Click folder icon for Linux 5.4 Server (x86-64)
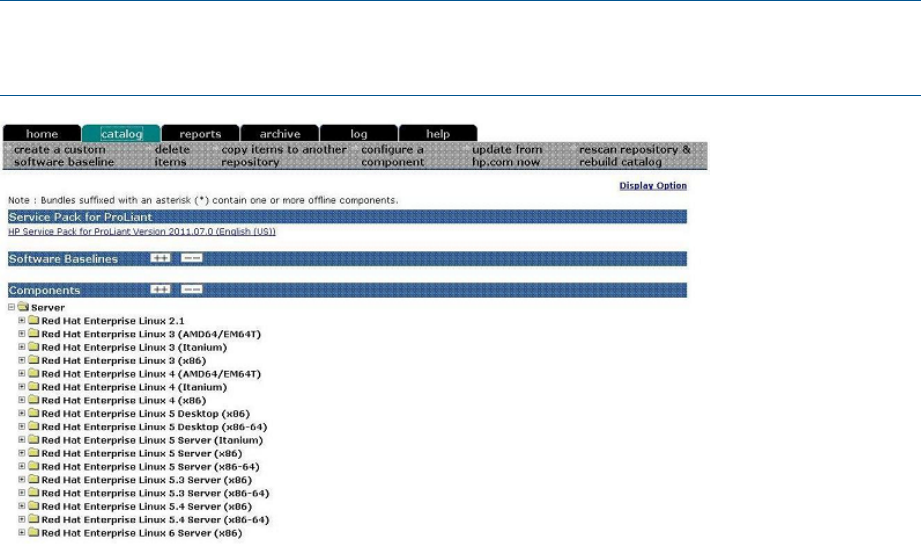Screen dimensions: 921x553 [x=33, y=520]
